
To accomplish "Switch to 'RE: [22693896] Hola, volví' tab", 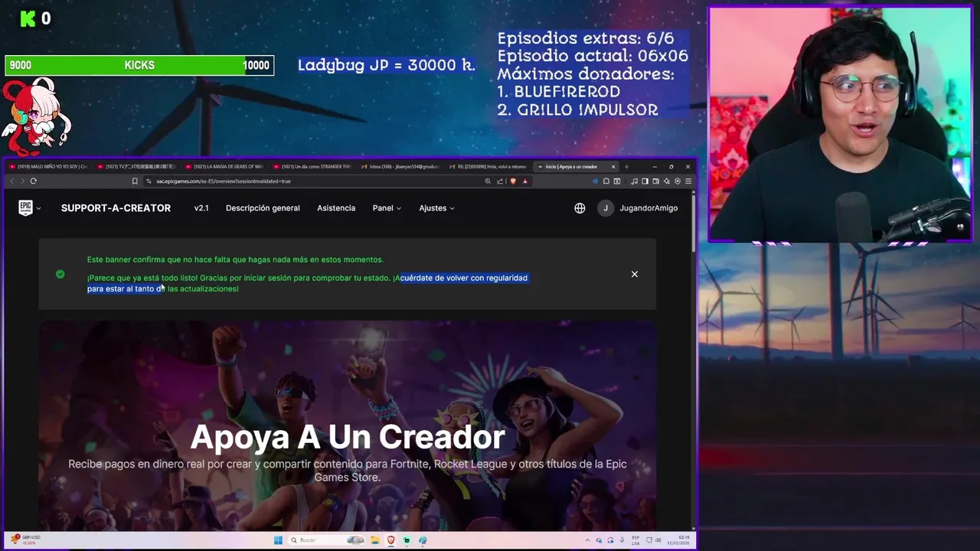I will click(x=488, y=166).
